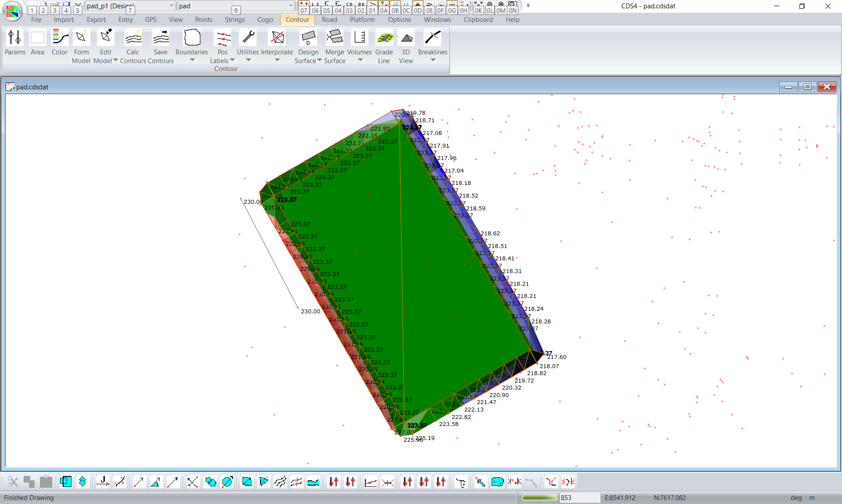
Task: Click the scissors cut icon in bottom toolbar
Action: (13, 482)
